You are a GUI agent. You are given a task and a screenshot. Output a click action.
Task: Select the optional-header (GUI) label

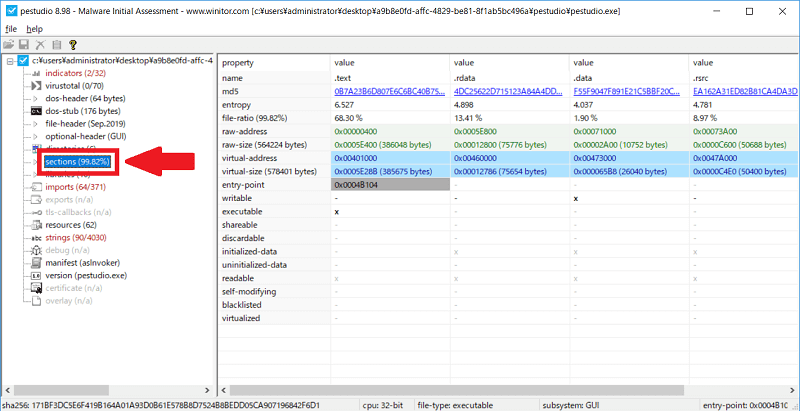coord(86,137)
